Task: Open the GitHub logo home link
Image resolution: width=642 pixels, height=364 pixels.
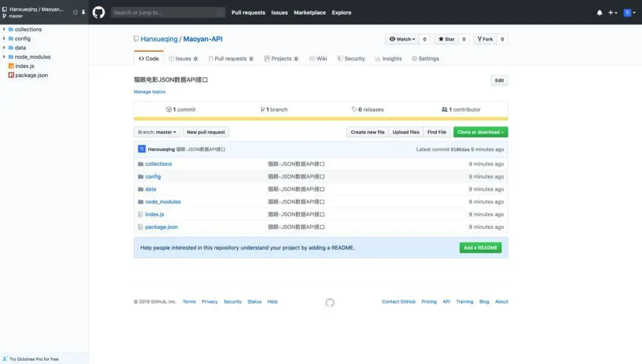Action: click(x=98, y=12)
